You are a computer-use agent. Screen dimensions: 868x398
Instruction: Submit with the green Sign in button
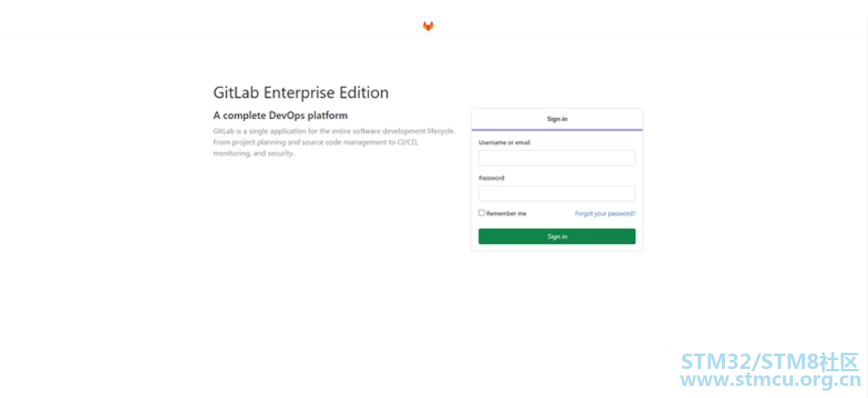click(x=557, y=237)
